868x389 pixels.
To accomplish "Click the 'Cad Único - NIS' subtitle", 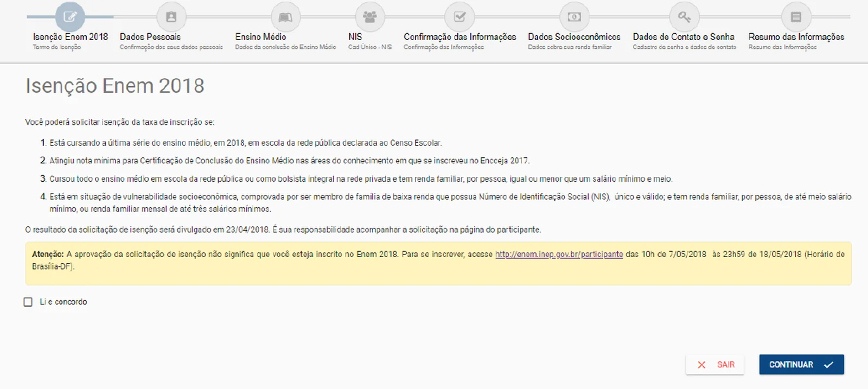I will [370, 47].
